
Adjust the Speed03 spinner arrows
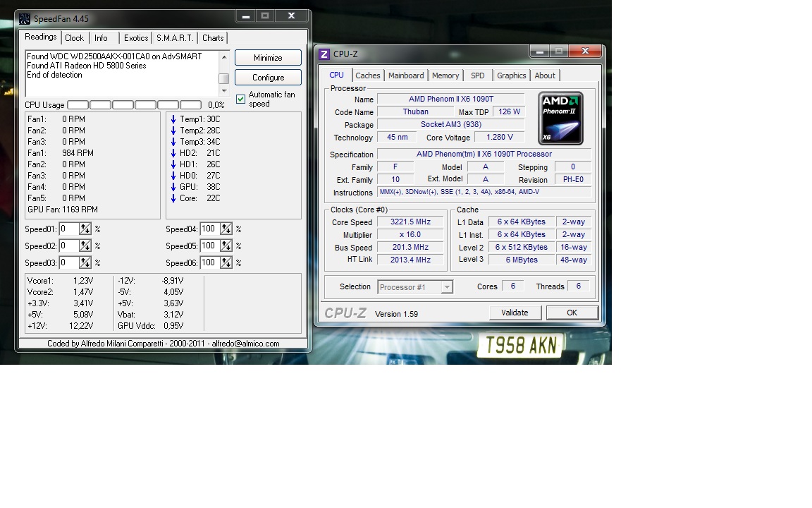(x=85, y=262)
